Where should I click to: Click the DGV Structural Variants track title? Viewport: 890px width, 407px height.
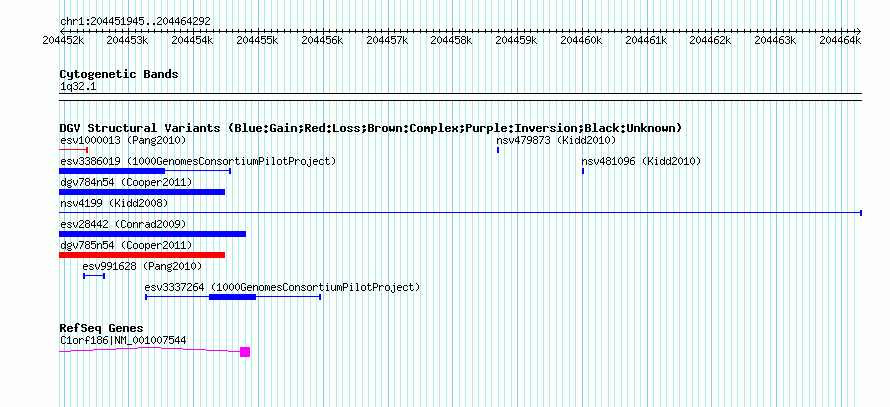click(x=371, y=128)
